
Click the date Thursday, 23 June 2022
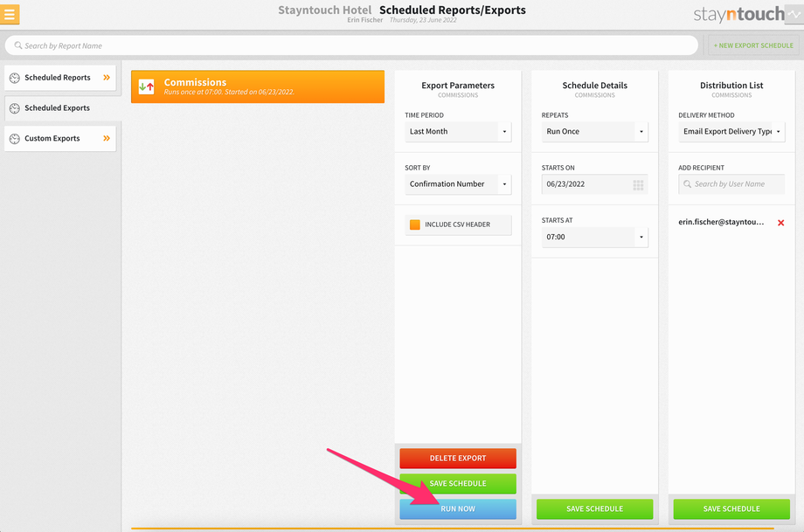coord(423,20)
